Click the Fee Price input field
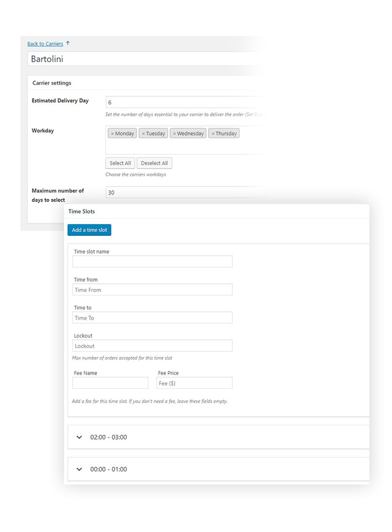The height and width of the screenshot is (532, 392). pyautogui.click(x=194, y=383)
